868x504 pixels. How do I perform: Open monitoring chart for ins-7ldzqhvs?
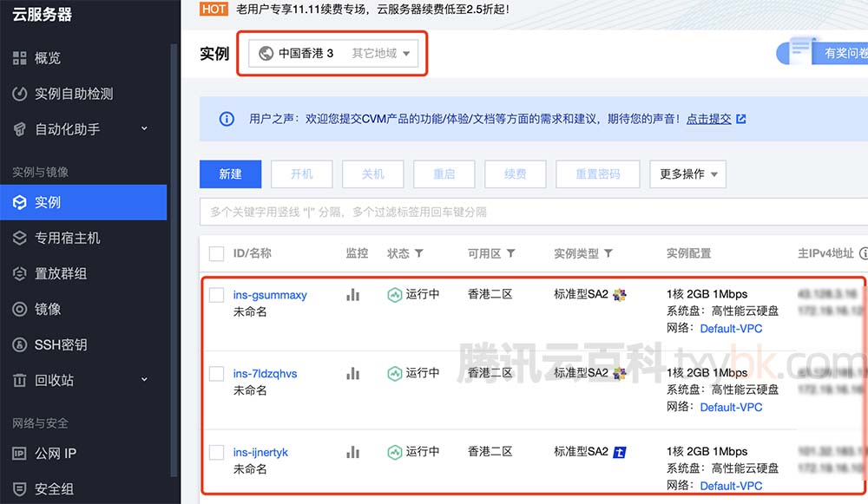(352, 373)
